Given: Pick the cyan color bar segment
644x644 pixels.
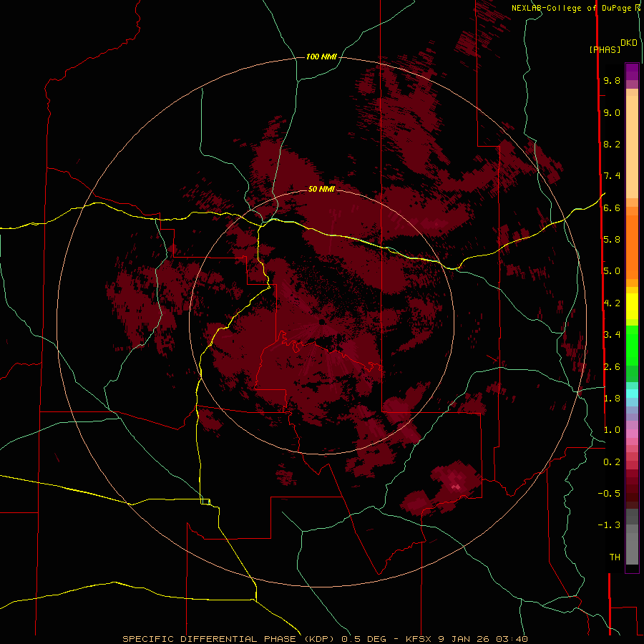Looking at the screenshot, I should [632, 394].
